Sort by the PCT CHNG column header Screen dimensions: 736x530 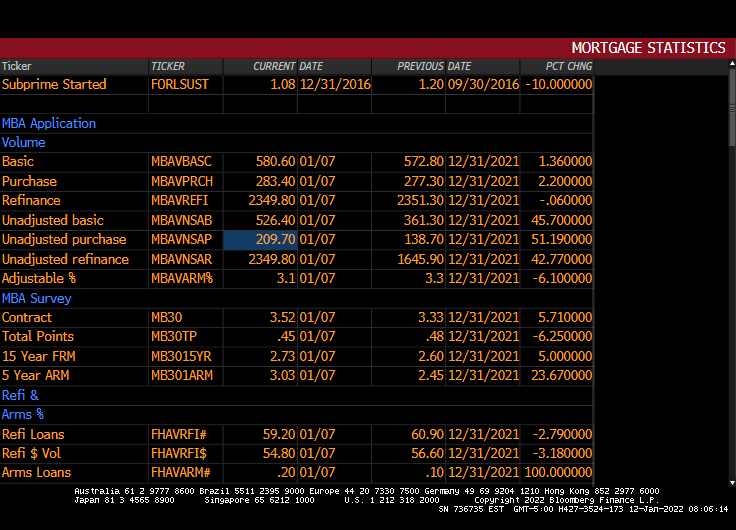tap(568, 66)
